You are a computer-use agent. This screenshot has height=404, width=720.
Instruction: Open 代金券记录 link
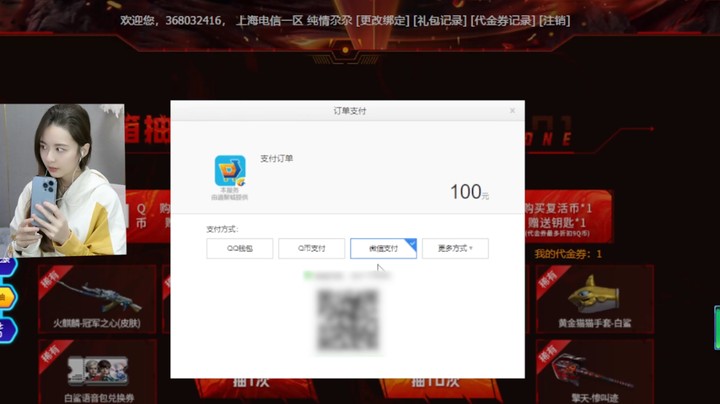coord(503,21)
